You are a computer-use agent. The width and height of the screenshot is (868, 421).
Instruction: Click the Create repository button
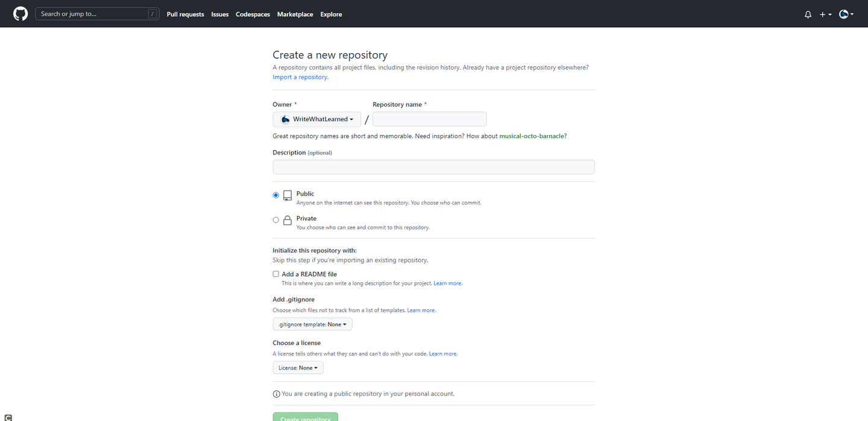coord(306,417)
